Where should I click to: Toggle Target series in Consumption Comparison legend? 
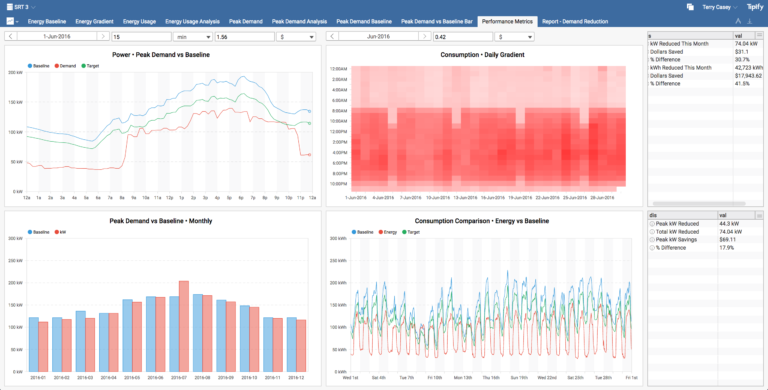coord(411,232)
